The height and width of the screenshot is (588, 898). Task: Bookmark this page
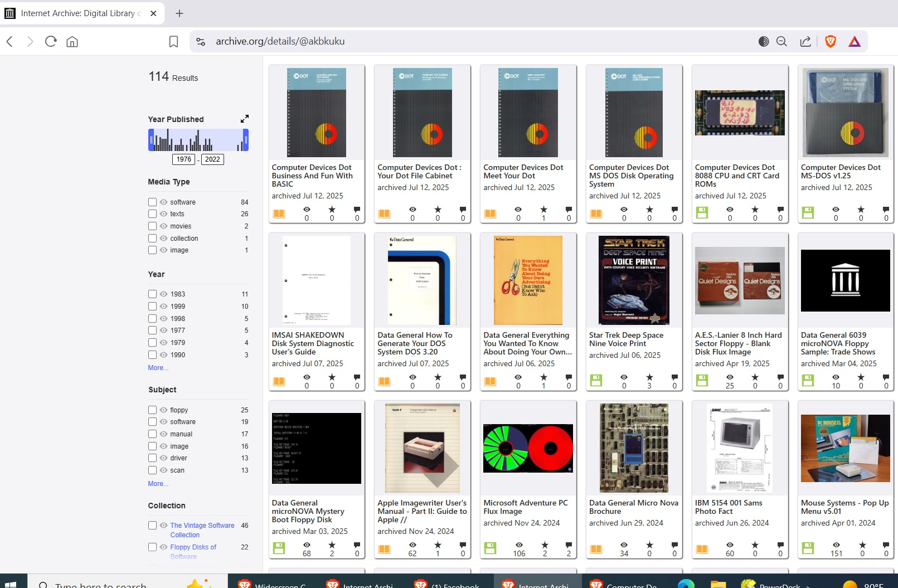tap(173, 41)
